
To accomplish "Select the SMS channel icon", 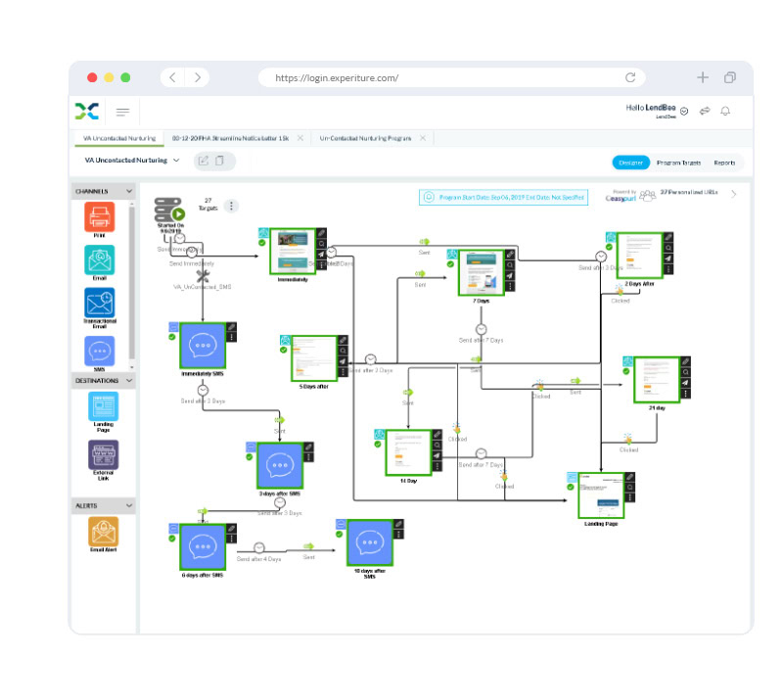I will click(x=100, y=350).
